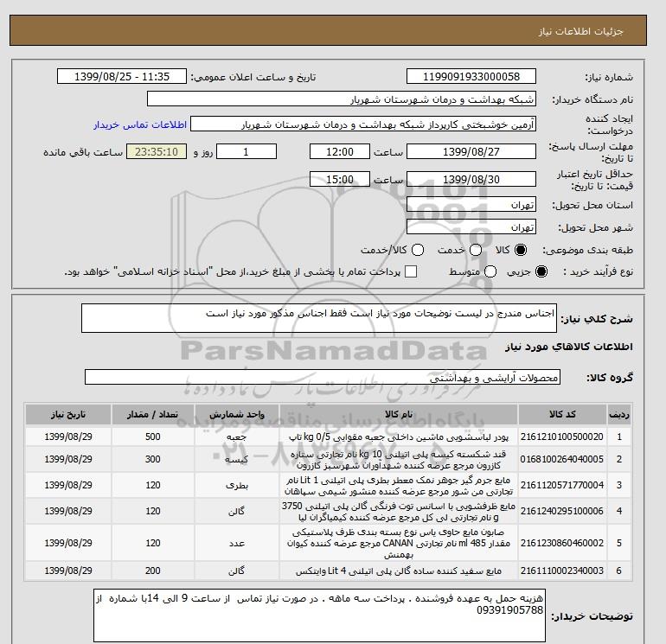The height and width of the screenshot is (644, 666).
Task: Click the unit cell عدد
Action: 237,543
